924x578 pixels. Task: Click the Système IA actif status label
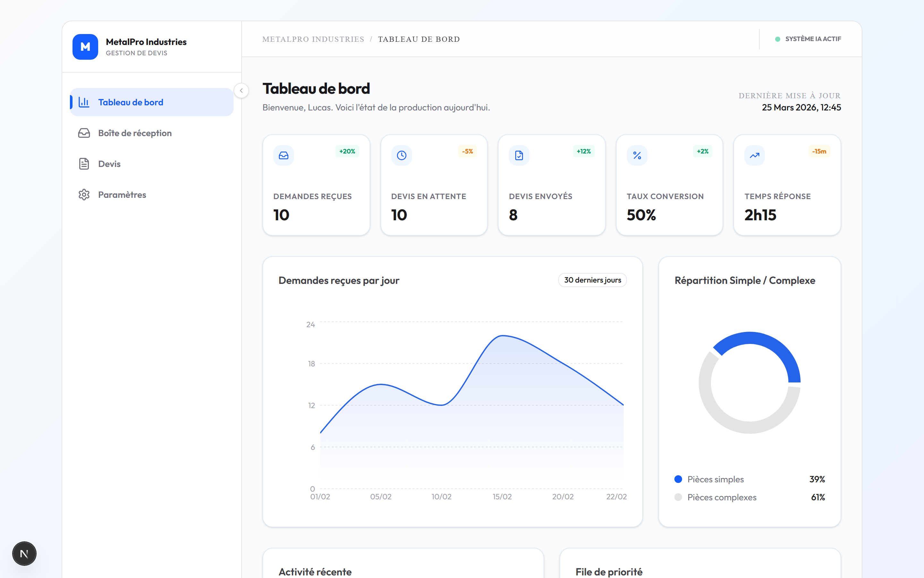(813, 39)
